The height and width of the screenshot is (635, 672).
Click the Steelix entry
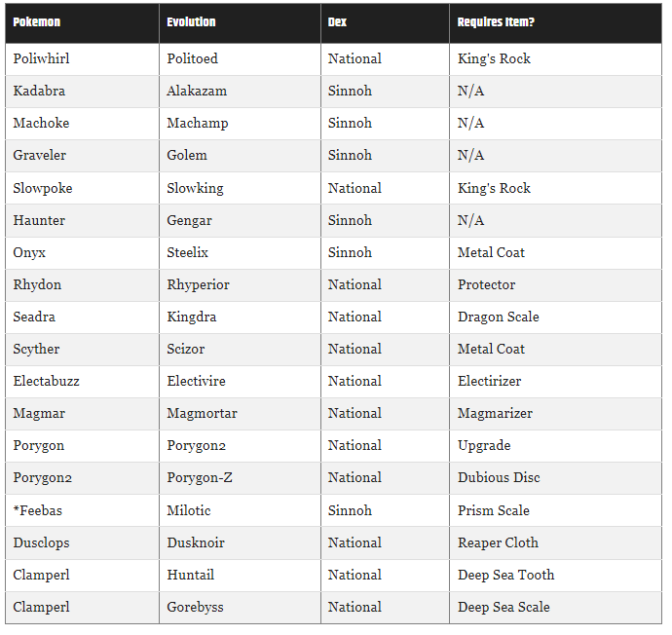(x=187, y=252)
